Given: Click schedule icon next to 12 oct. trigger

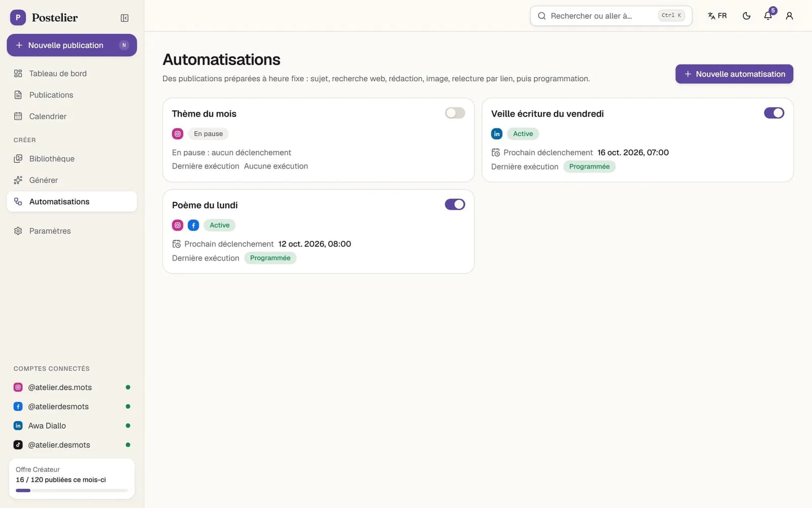Looking at the screenshot, I should (x=177, y=244).
